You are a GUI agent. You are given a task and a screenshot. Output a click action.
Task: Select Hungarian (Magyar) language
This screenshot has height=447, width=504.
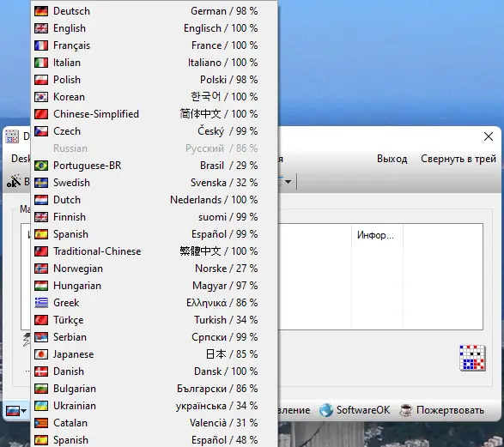(154, 286)
